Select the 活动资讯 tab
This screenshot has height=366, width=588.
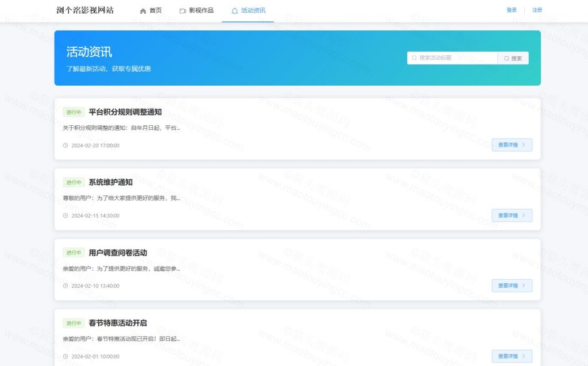tap(248, 11)
